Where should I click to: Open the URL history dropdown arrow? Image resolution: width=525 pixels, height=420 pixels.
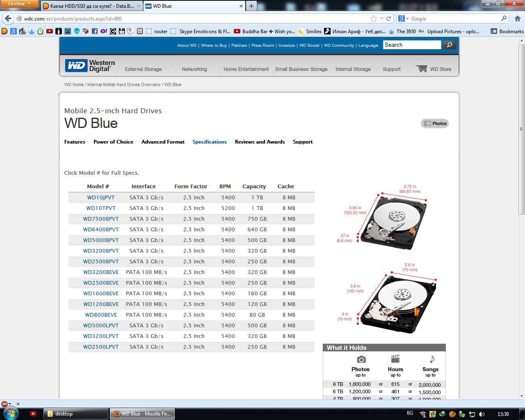(x=381, y=18)
